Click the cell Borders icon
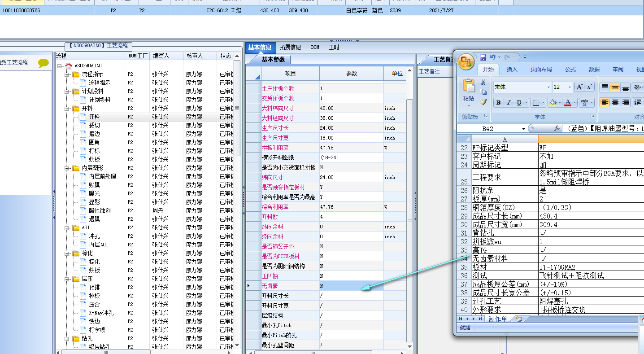This screenshot has height=354, width=644. pyautogui.click(x=535, y=103)
